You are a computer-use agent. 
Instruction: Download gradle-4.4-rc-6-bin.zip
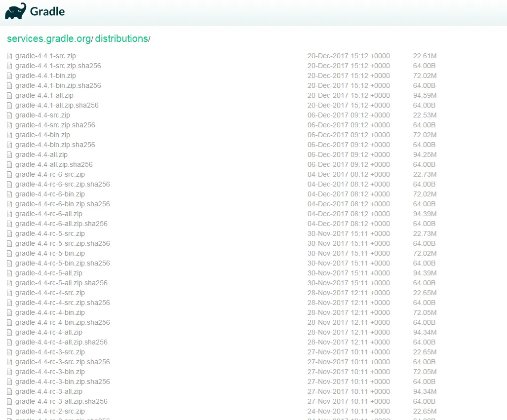50,194
